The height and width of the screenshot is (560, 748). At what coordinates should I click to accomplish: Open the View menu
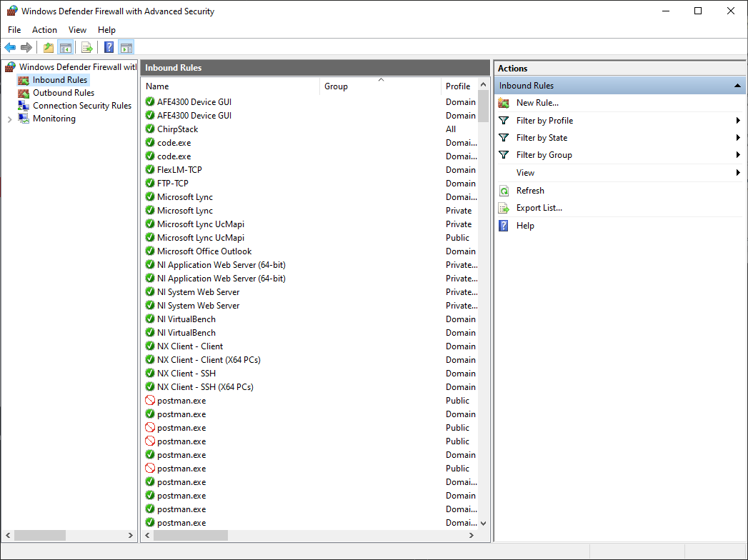click(77, 30)
